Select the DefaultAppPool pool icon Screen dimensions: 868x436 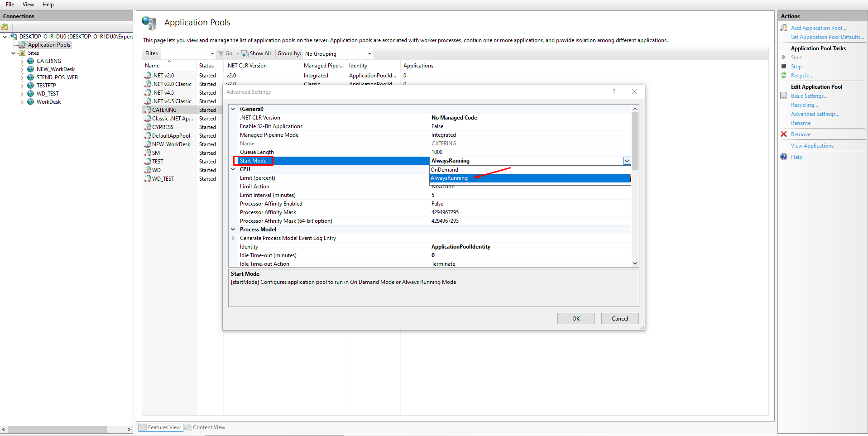pyautogui.click(x=148, y=136)
